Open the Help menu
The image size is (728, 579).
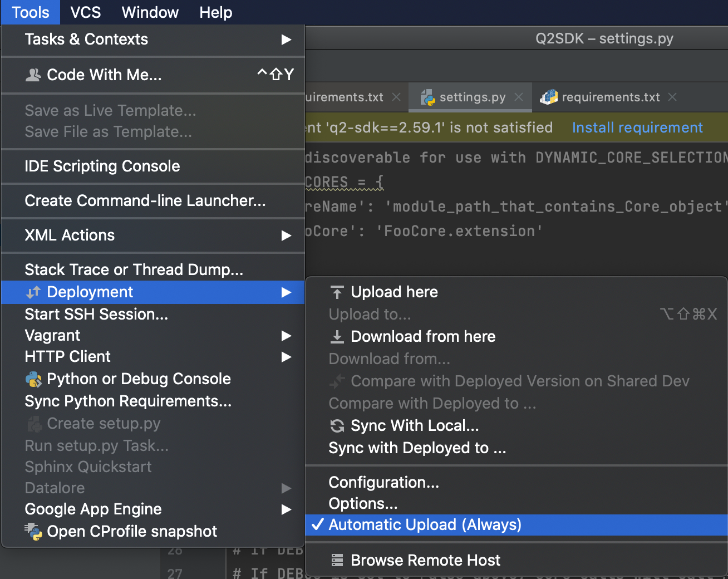coord(216,12)
